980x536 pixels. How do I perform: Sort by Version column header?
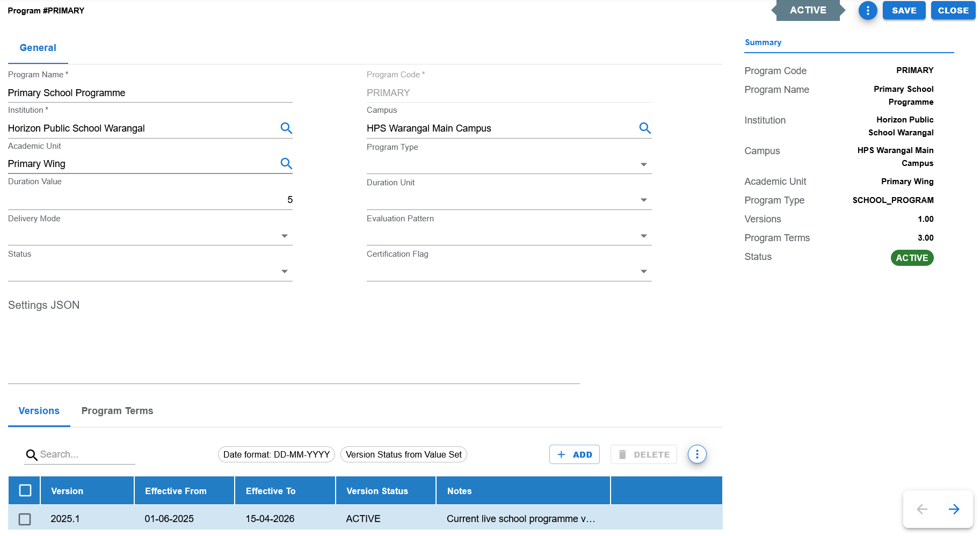point(87,491)
